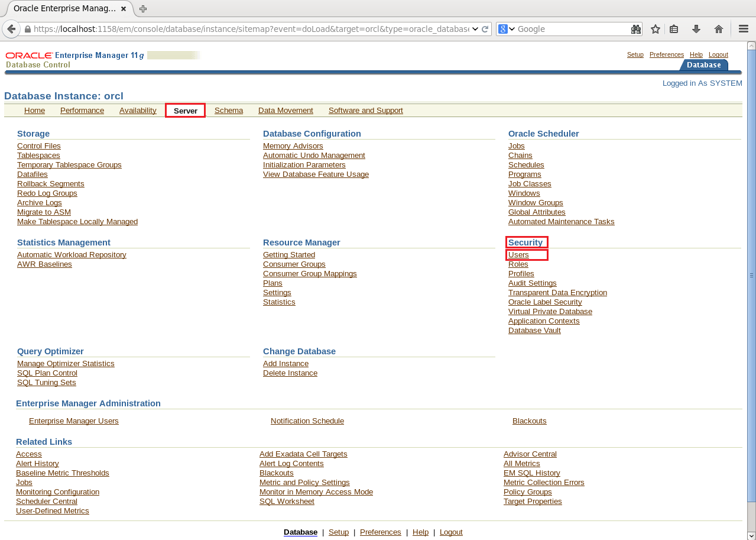Open AWR Baselines link
This screenshot has width=756, height=540.
point(44,264)
